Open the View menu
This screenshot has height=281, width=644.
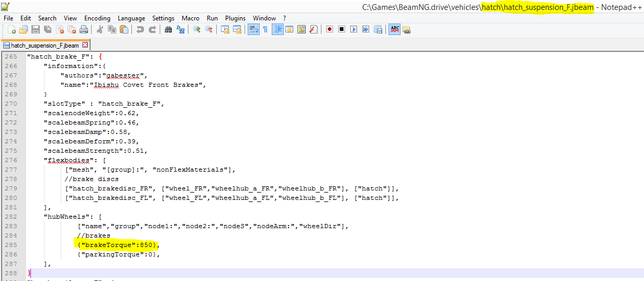70,18
